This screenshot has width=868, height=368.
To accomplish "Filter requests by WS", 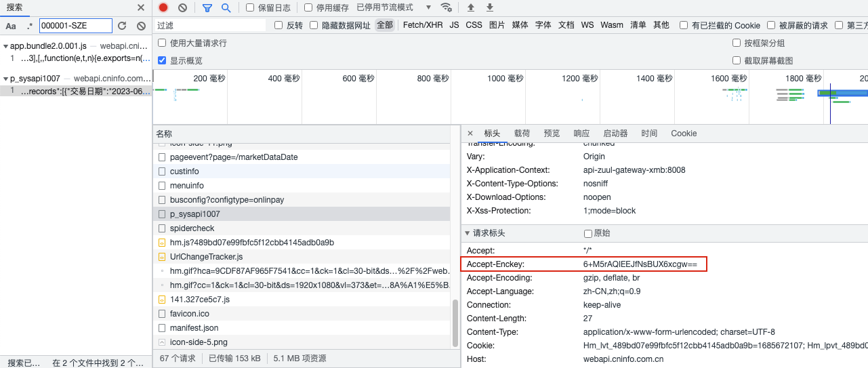I will click(587, 25).
